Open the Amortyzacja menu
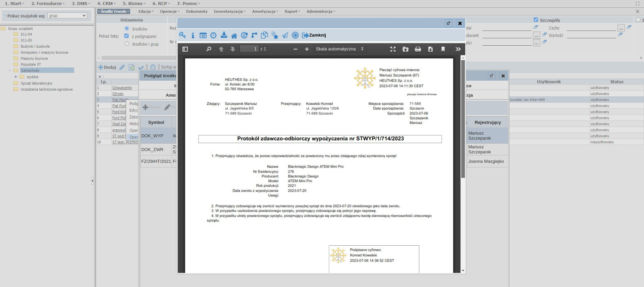The height and width of the screenshot is (287, 644). click(265, 11)
